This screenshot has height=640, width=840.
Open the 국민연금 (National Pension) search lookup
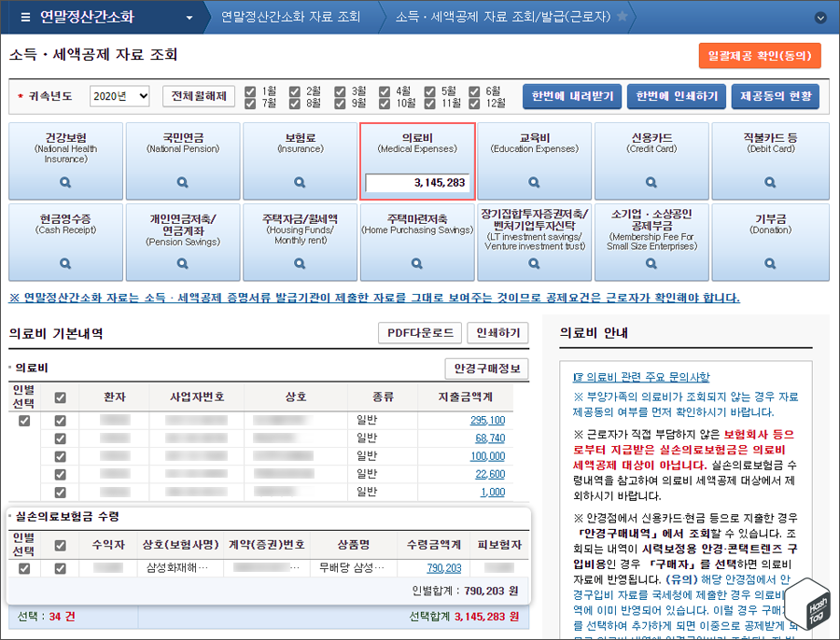click(182, 184)
